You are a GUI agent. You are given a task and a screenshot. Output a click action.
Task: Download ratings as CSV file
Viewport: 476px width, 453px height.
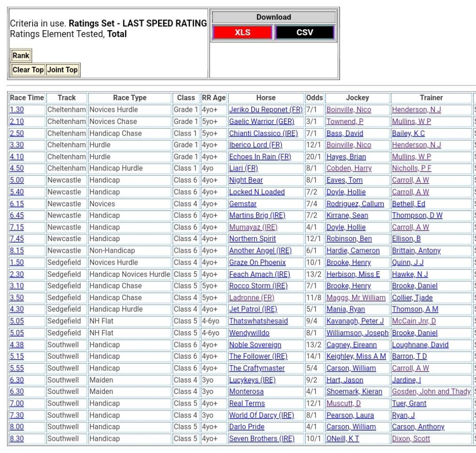click(304, 33)
